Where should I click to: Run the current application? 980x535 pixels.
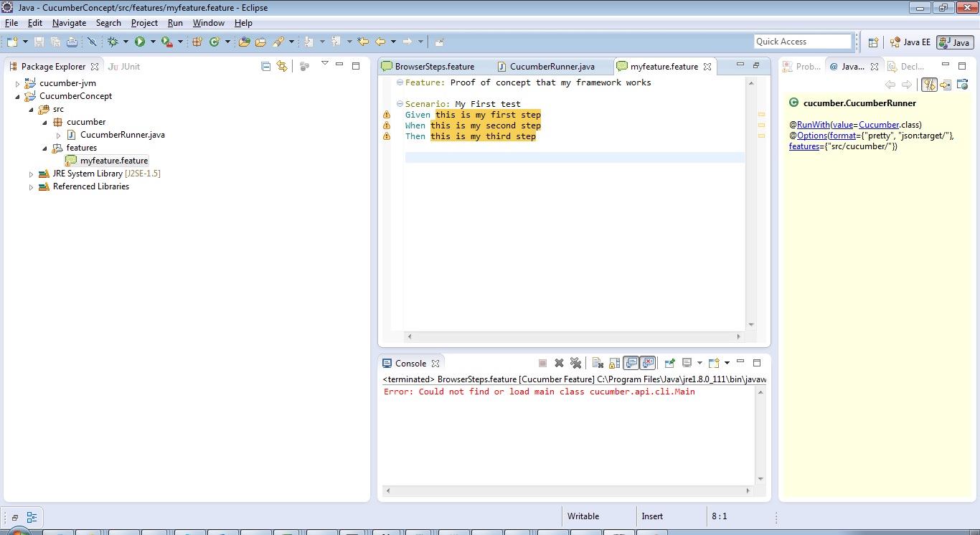click(141, 42)
